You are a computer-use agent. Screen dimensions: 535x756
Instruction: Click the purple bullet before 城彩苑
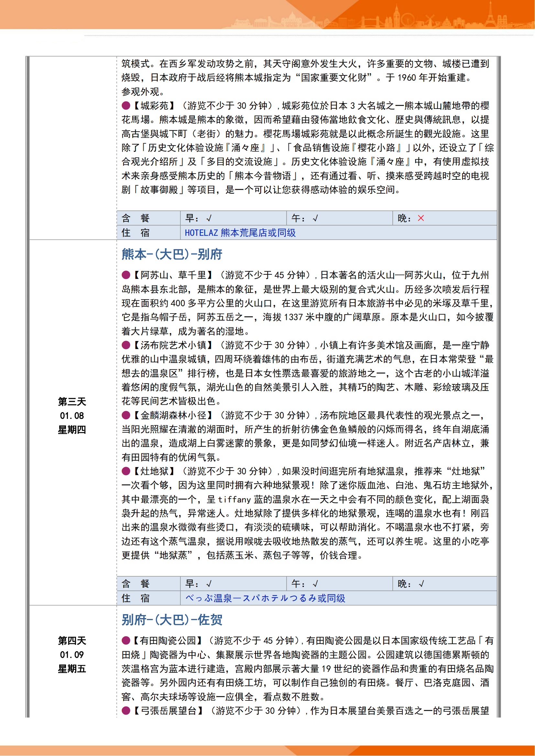[126, 105]
